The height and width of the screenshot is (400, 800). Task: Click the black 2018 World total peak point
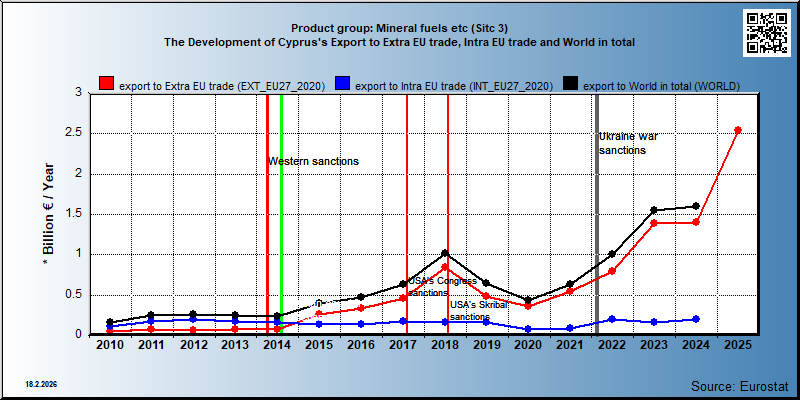pyautogui.click(x=445, y=253)
